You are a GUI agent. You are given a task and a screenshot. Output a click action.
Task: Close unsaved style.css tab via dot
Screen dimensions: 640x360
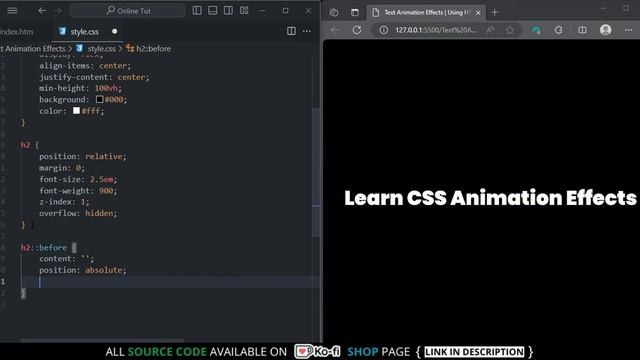tap(114, 31)
